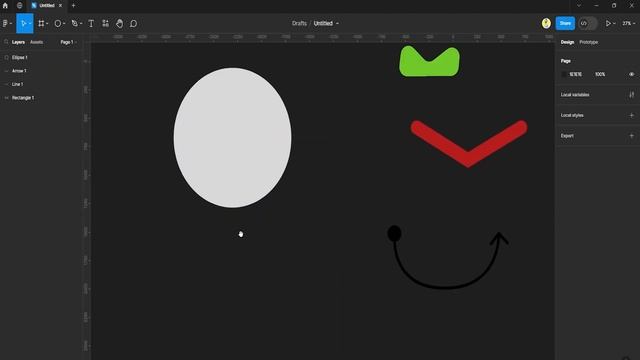Open the Figma main menu
640x360 pixels.
point(6,24)
